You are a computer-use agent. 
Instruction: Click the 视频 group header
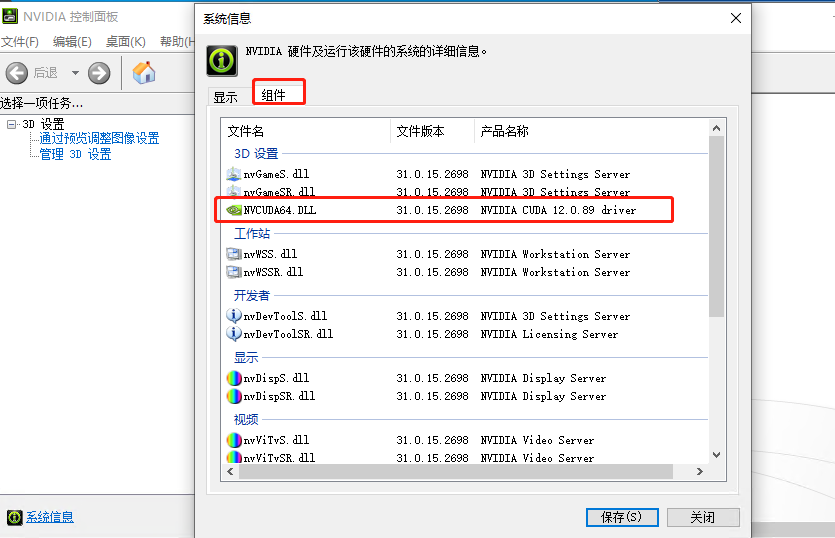pyautogui.click(x=246, y=419)
